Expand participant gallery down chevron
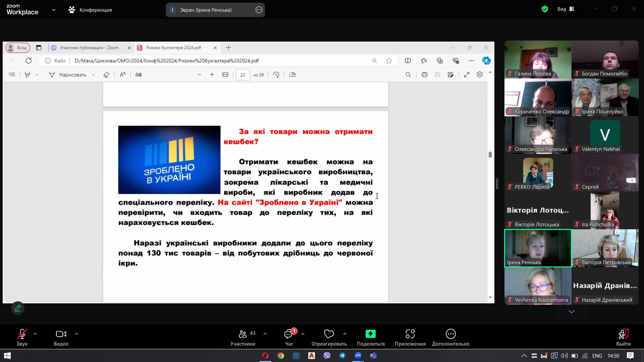This screenshot has height=362, width=644. coord(572,312)
